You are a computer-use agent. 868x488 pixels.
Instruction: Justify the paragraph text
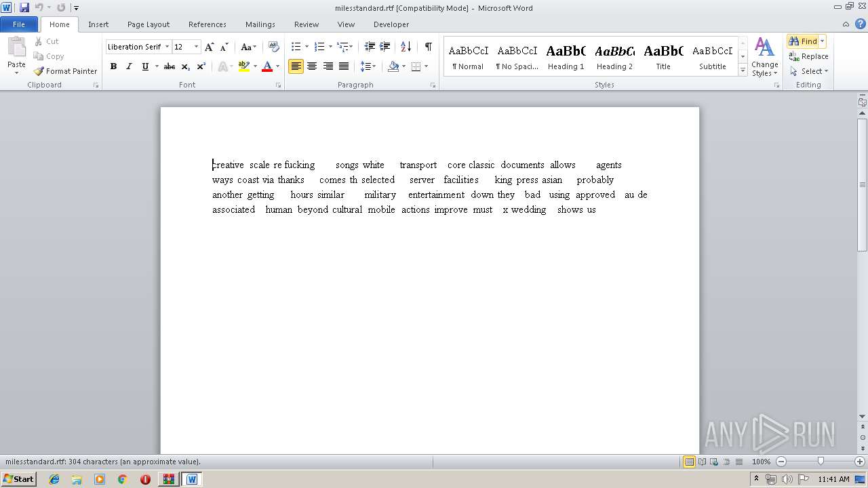click(344, 66)
